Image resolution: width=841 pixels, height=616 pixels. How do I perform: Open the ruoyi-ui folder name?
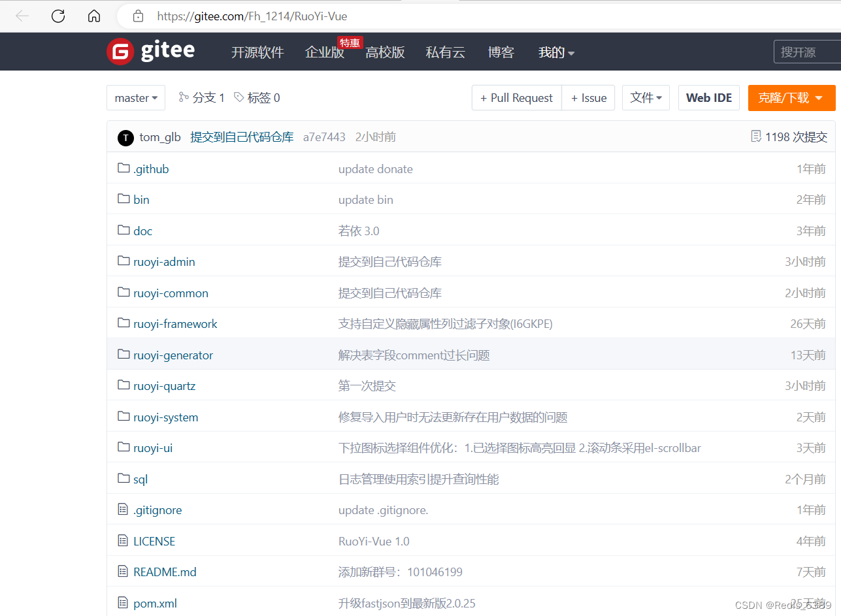point(153,448)
